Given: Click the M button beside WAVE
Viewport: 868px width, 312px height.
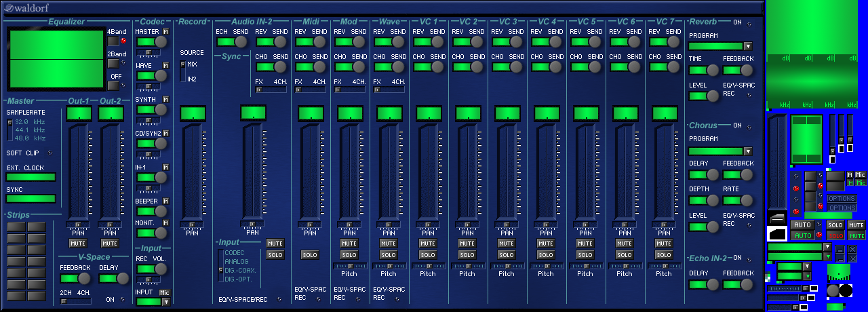Looking at the screenshot, I should coord(165,66).
